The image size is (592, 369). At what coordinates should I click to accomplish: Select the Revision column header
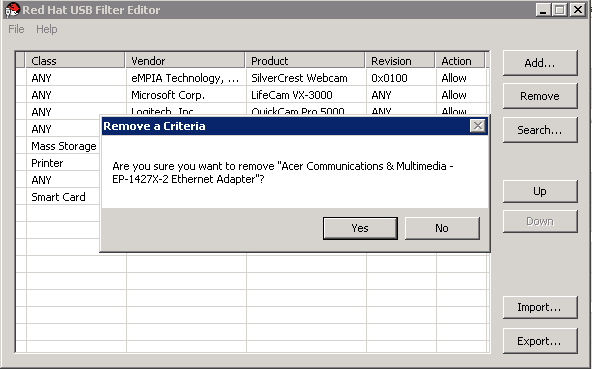[x=400, y=61]
